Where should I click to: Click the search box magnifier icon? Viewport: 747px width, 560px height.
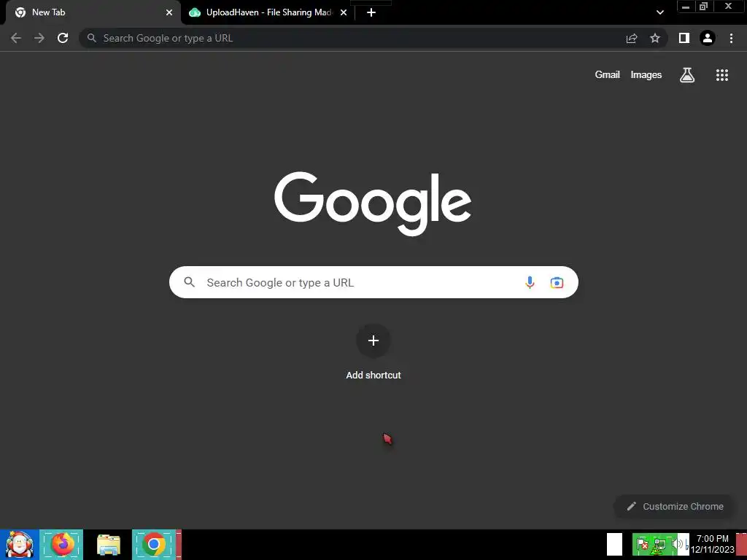pyautogui.click(x=190, y=282)
